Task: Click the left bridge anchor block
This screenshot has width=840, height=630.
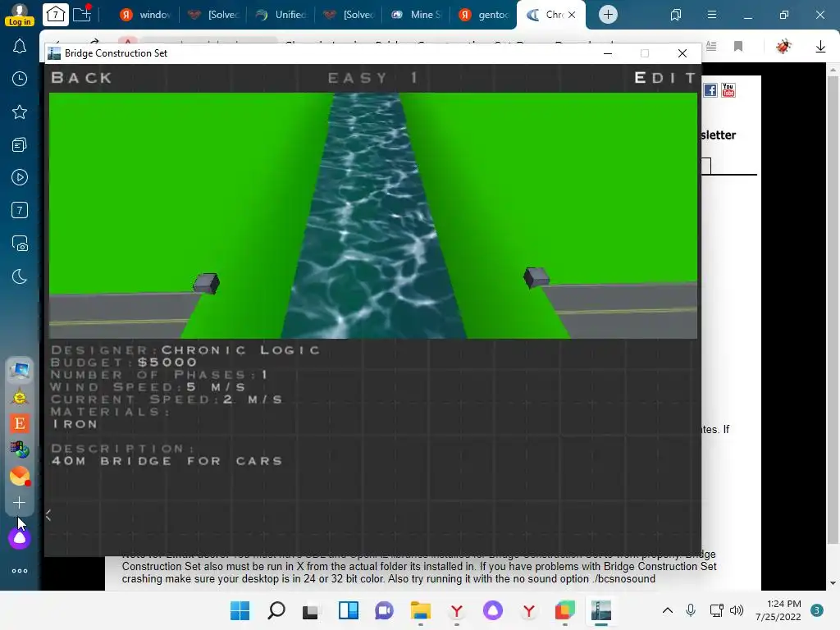Action: [206, 283]
